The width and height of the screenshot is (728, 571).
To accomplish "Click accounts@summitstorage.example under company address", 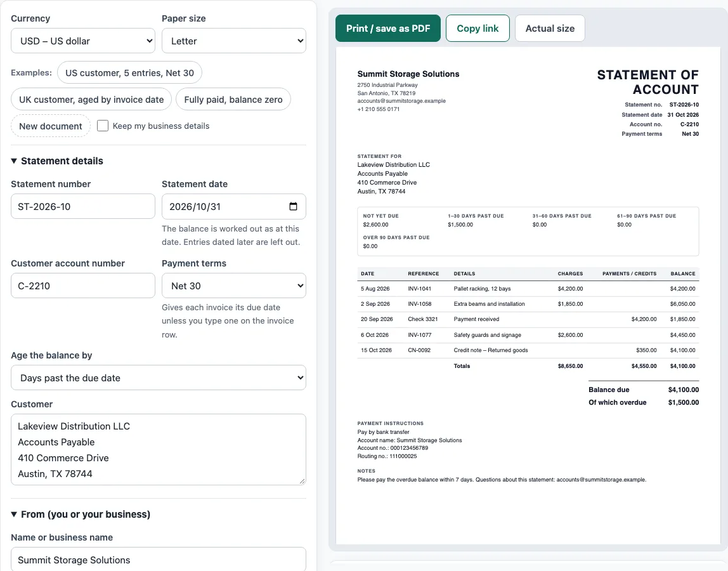I will click(401, 101).
